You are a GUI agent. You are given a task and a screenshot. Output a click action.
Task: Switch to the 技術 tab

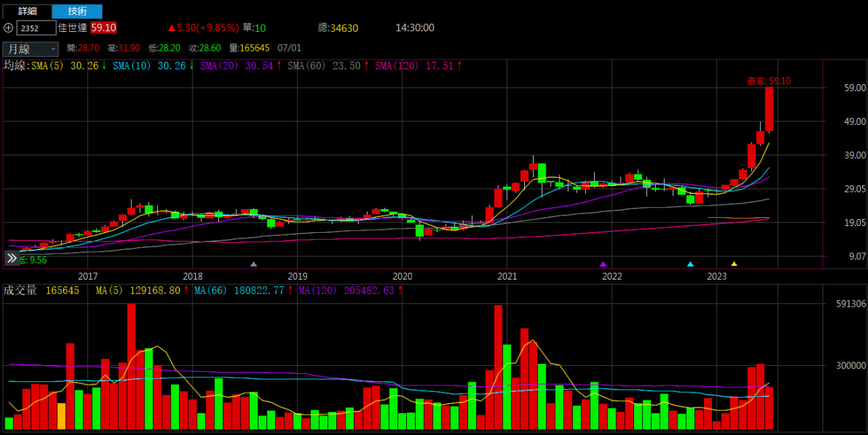coord(77,11)
